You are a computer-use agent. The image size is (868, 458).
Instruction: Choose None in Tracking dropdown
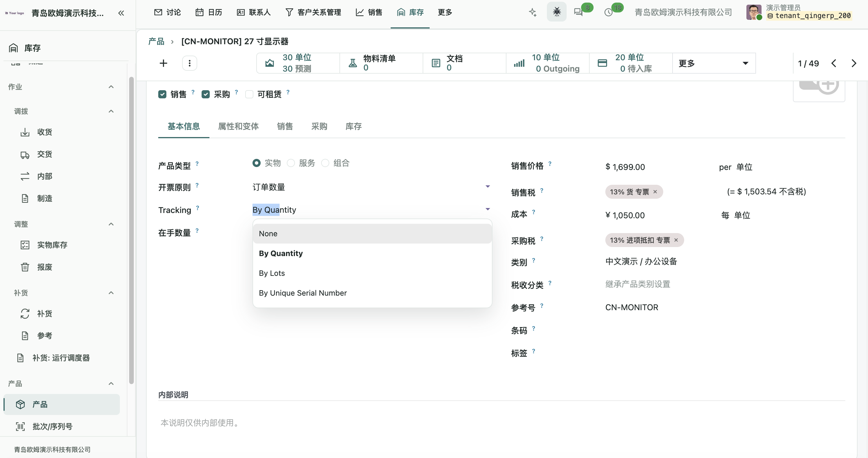click(372, 234)
